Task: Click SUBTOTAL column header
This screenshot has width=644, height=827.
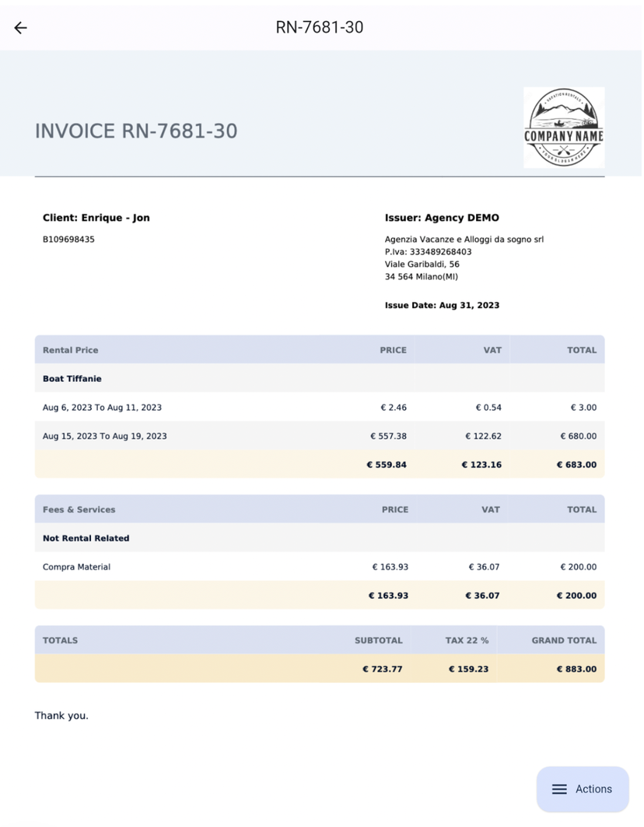Action: coord(378,640)
